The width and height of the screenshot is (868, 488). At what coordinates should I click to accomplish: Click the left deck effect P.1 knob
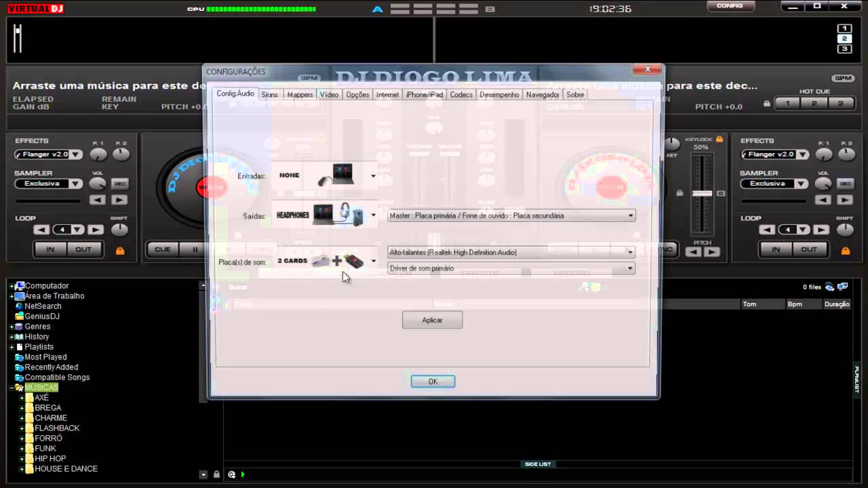coord(98,155)
